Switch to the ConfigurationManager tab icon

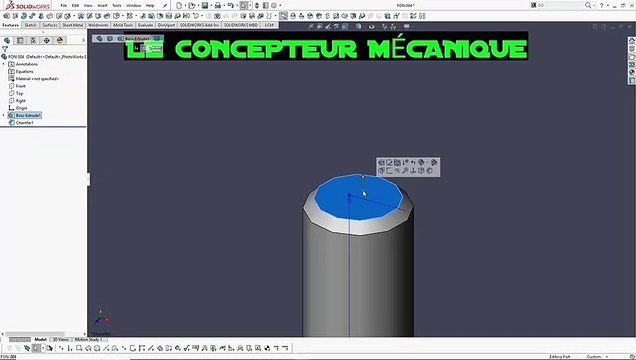(33, 40)
